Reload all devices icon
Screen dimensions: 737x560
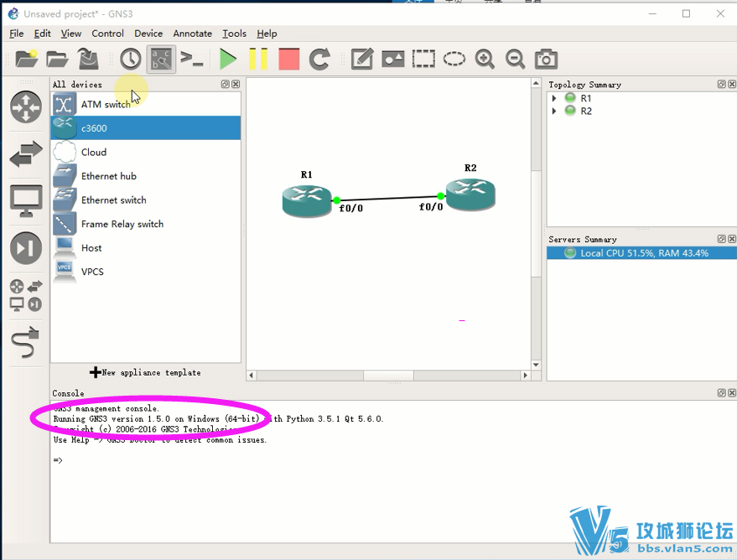[x=319, y=60]
